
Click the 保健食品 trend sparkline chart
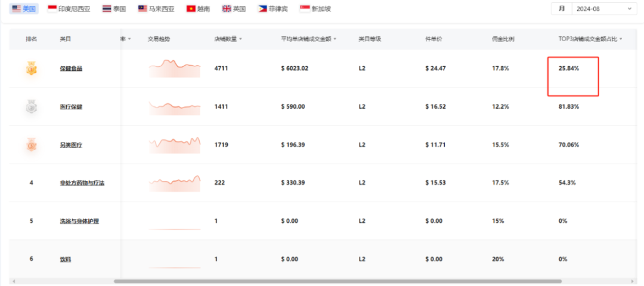175,68
